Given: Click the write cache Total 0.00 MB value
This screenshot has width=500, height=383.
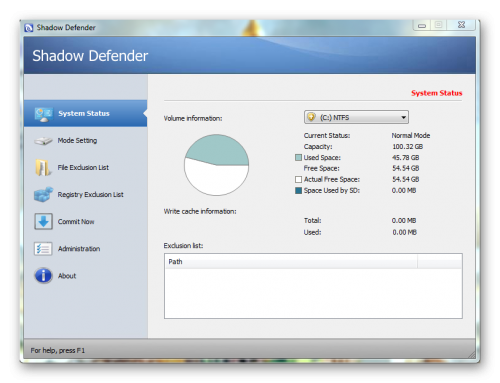Looking at the screenshot, I should (x=404, y=221).
